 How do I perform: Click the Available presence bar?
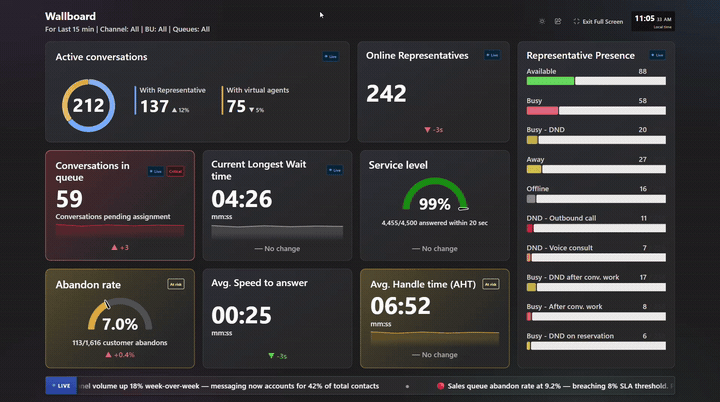pyautogui.click(x=596, y=81)
